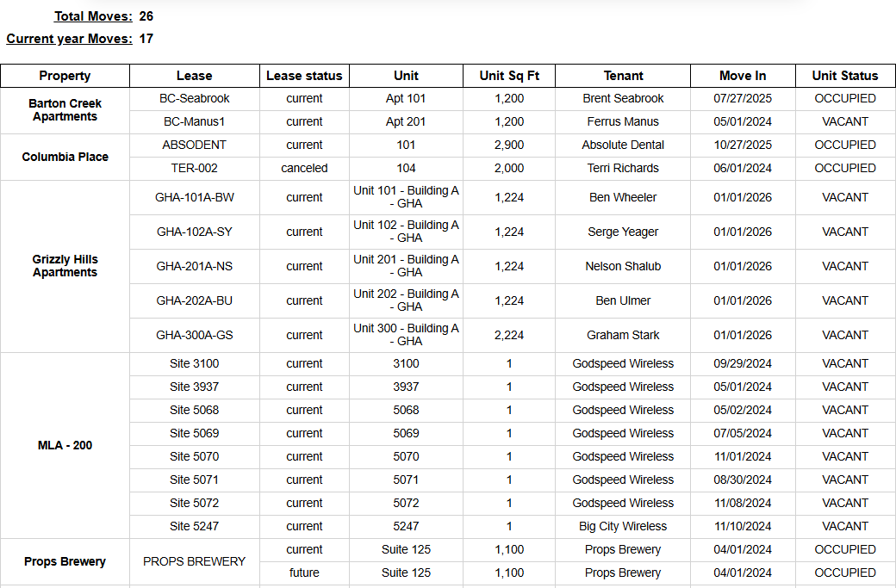Click the MLA - 200 property cell
This screenshot has width=896, height=588.
[65, 445]
